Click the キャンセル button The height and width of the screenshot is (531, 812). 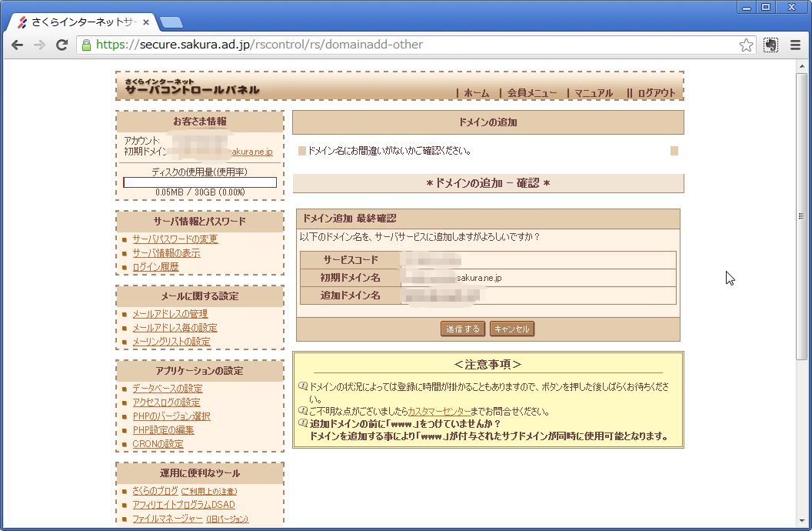click(511, 329)
